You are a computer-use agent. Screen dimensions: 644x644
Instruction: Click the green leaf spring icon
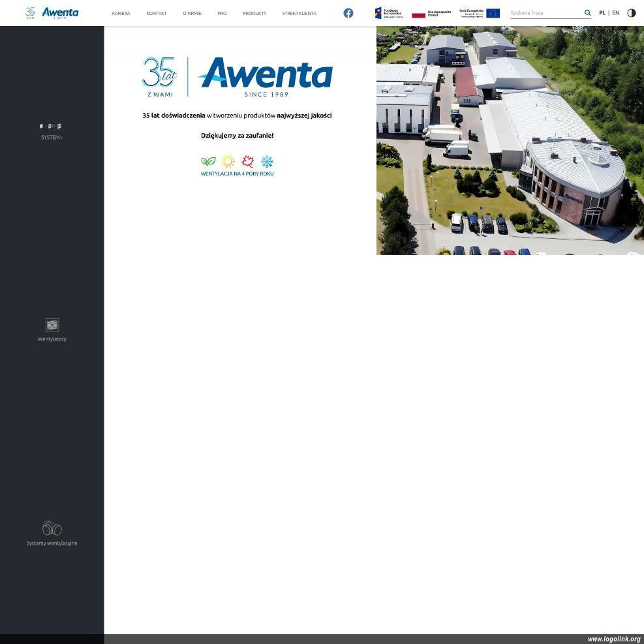(208, 161)
